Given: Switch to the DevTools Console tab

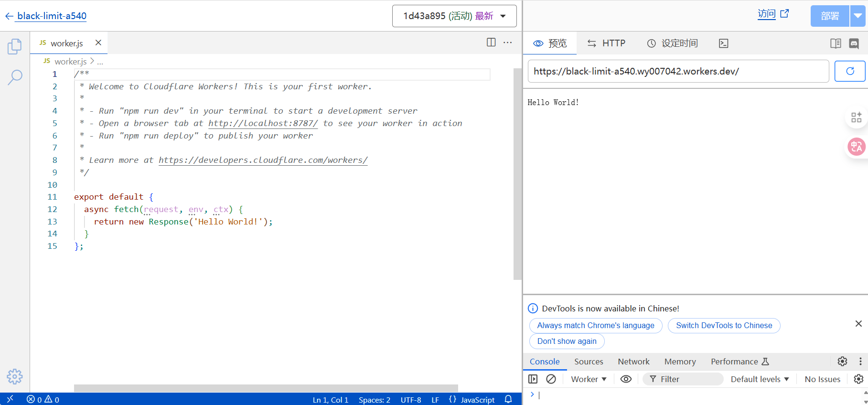Looking at the screenshot, I should coord(545,362).
